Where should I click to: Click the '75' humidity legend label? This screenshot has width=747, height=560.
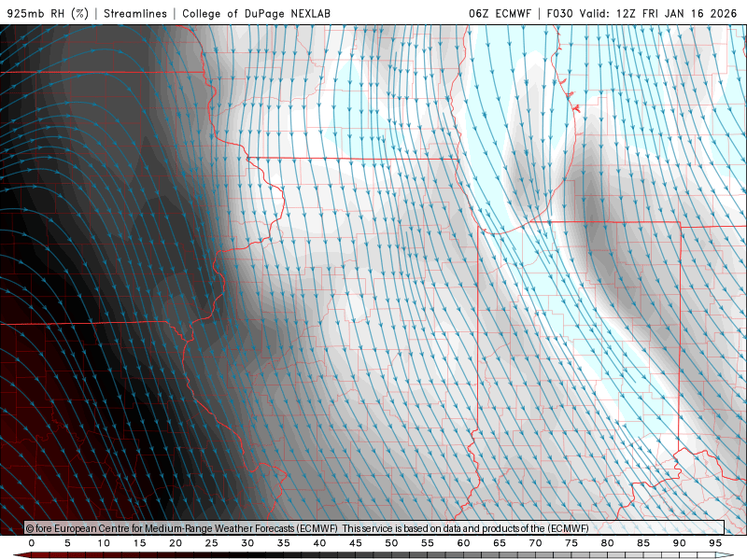point(571,543)
